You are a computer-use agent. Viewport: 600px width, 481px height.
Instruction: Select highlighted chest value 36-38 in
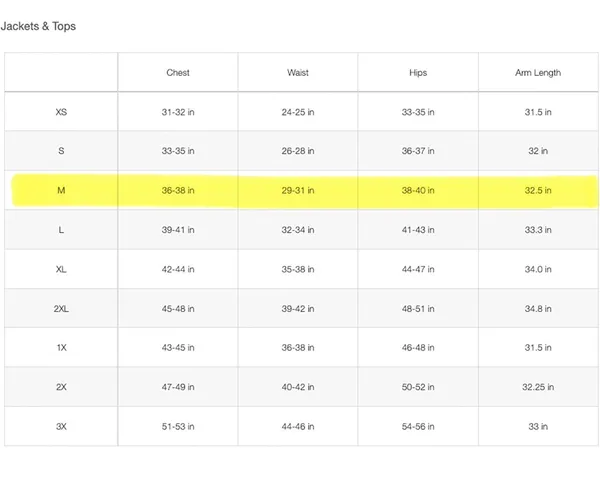pos(178,191)
